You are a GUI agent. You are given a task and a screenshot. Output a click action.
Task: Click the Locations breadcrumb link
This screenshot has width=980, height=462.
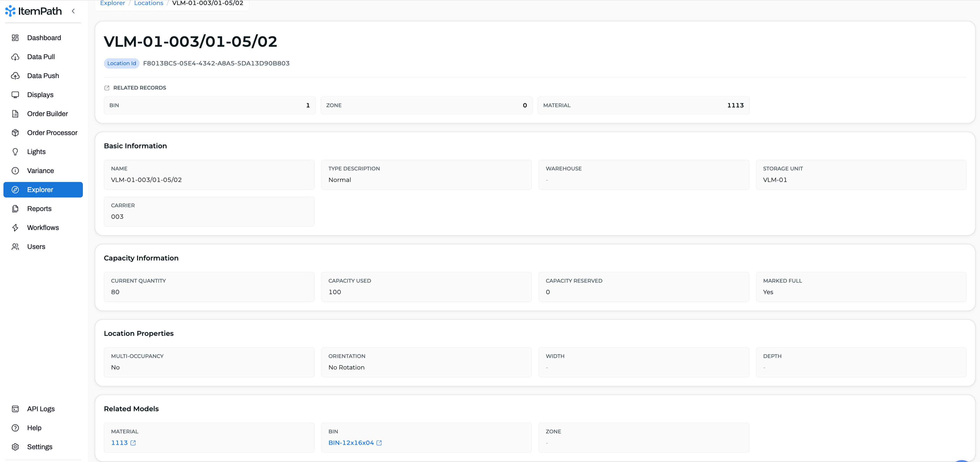[x=149, y=3]
